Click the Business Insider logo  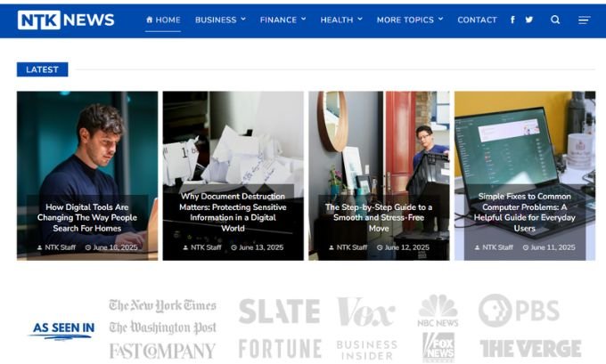coord(367,350)
